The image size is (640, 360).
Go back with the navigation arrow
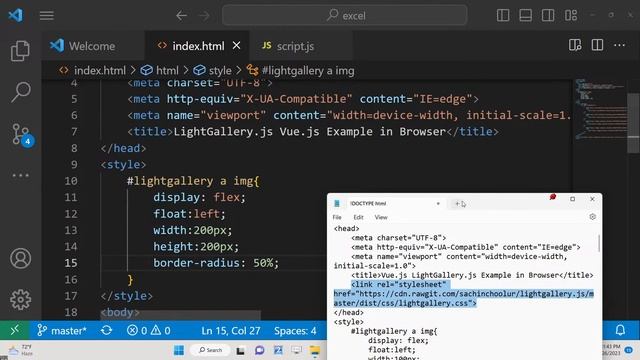point(181,16)
